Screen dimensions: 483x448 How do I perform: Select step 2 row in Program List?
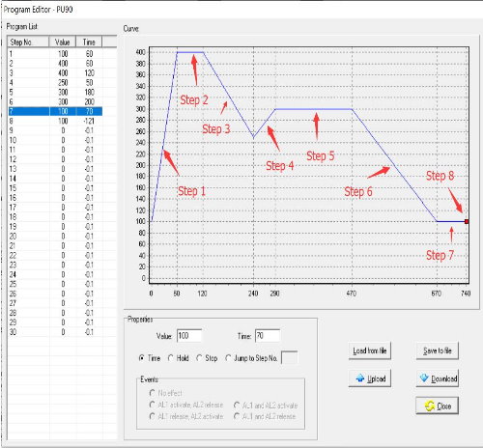click(x=55, y=64)
